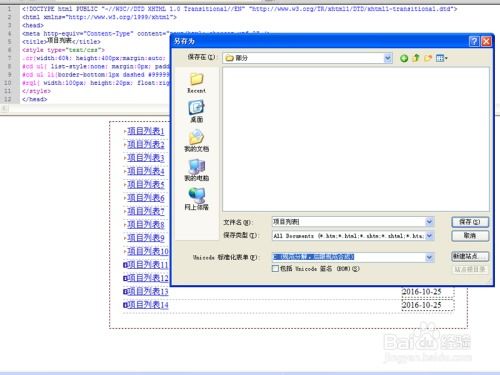Click the 2016-10-25 date in row 14
This screenshot has width=500, height=375.
tap(422, 305)
